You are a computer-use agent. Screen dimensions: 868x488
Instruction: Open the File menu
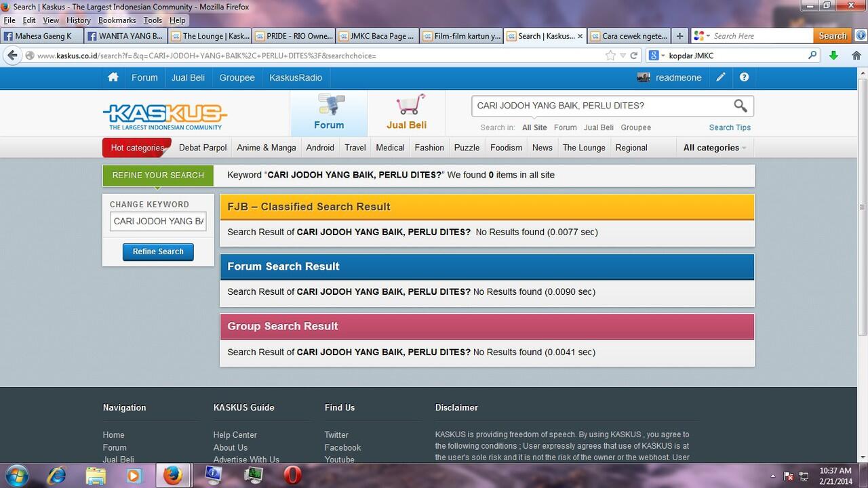[9, 20]
